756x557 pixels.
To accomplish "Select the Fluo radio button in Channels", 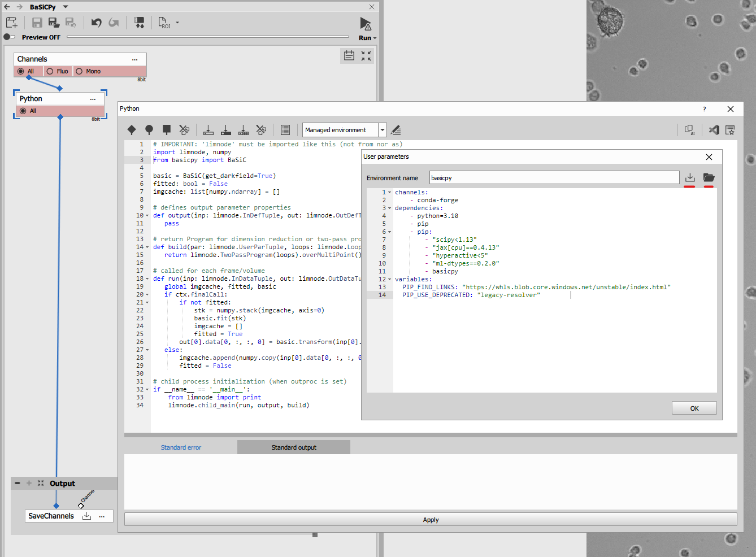I will [50, 71].
